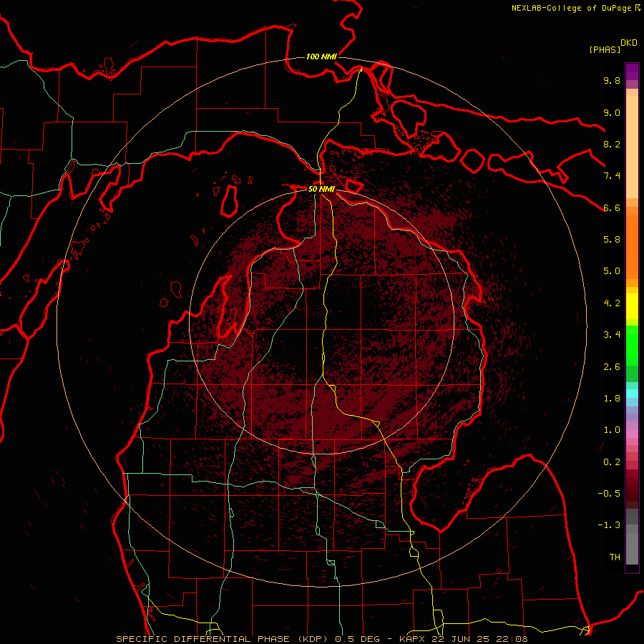Viewport: 644px width, 644px height.
Task: Select the -1.3 legend value
Action: (609, 525)
